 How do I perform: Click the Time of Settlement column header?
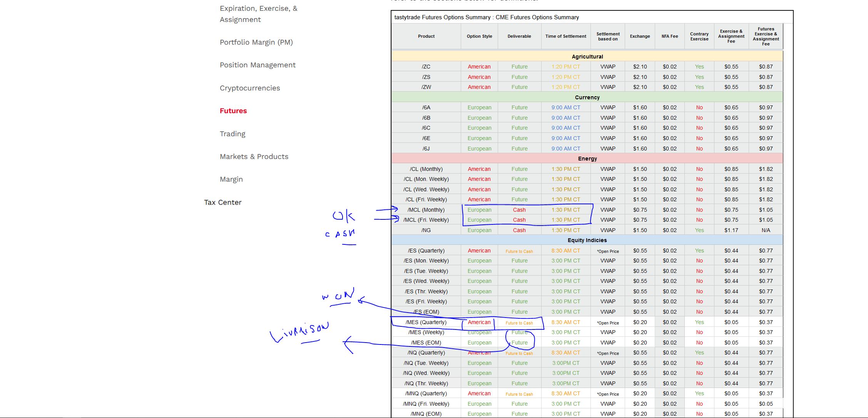pyautogui.click(x=565, y=36)
